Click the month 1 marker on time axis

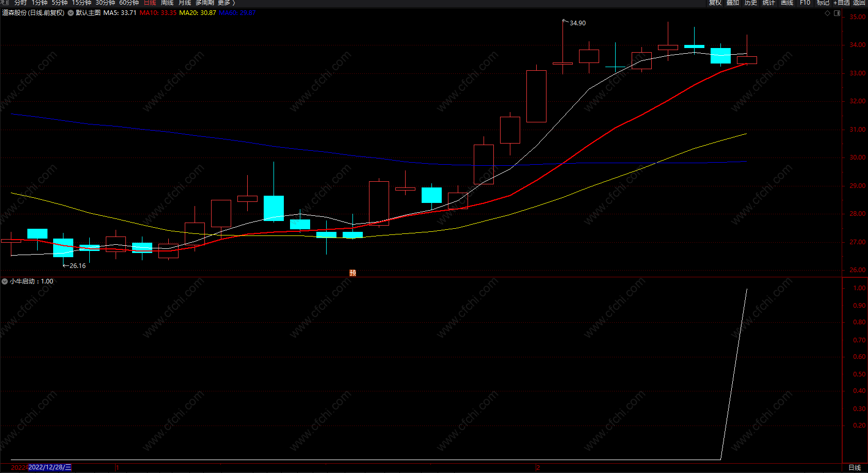(118, 467)
